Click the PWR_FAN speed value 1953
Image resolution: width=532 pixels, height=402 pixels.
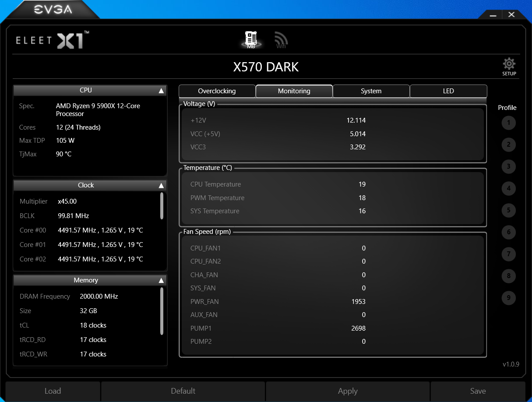tap(358, 302)
